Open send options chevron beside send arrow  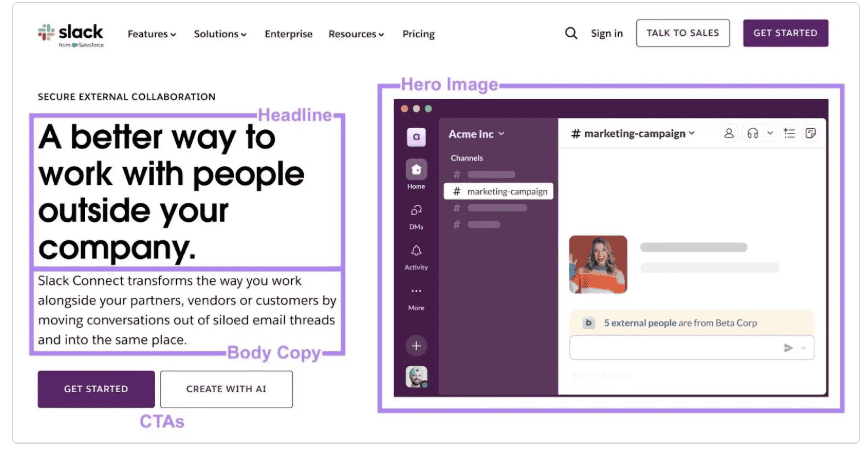(x=804, y=348)
